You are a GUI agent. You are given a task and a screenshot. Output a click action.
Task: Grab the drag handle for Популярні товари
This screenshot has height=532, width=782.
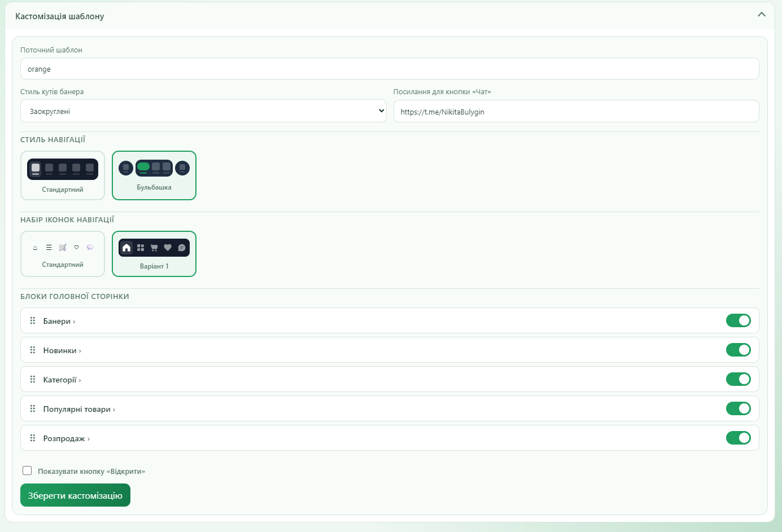coord(33,408)
